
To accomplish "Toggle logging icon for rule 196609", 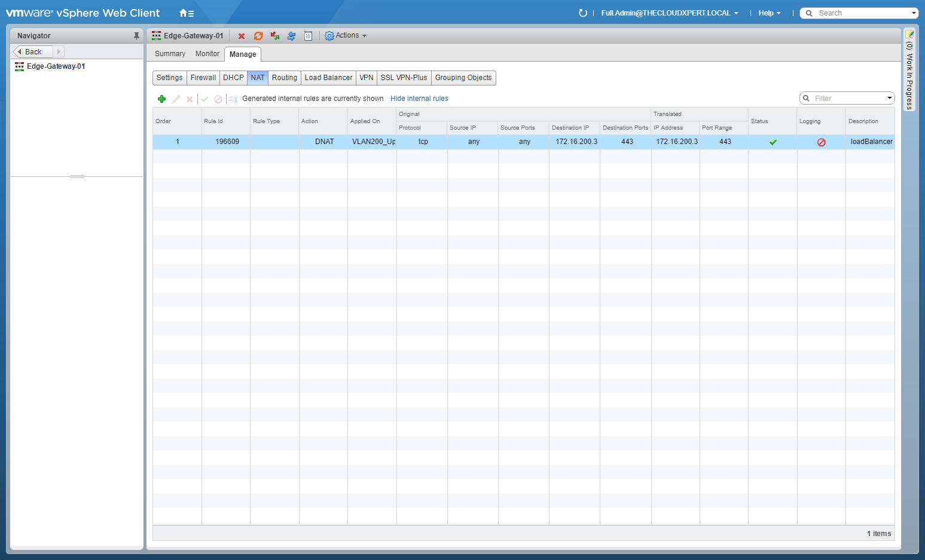I will 821,142.
